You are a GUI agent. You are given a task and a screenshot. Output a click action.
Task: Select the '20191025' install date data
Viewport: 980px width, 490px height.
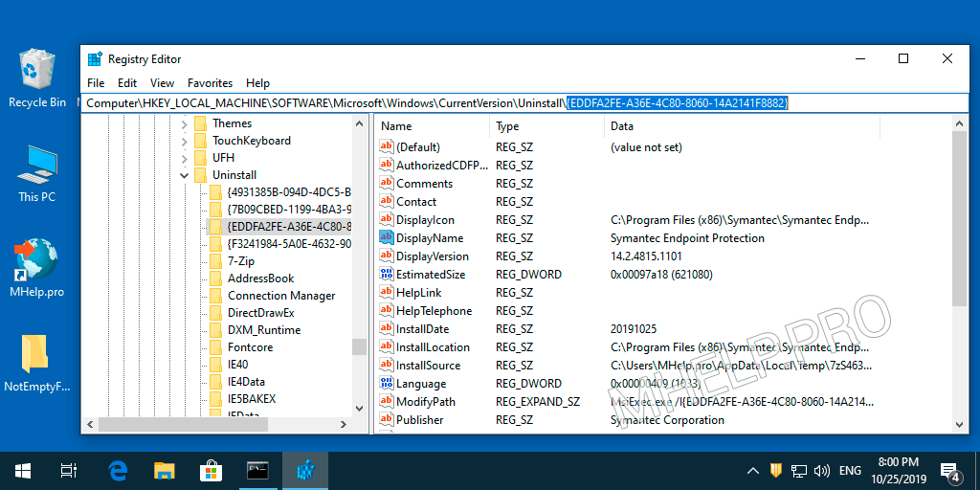634,329
